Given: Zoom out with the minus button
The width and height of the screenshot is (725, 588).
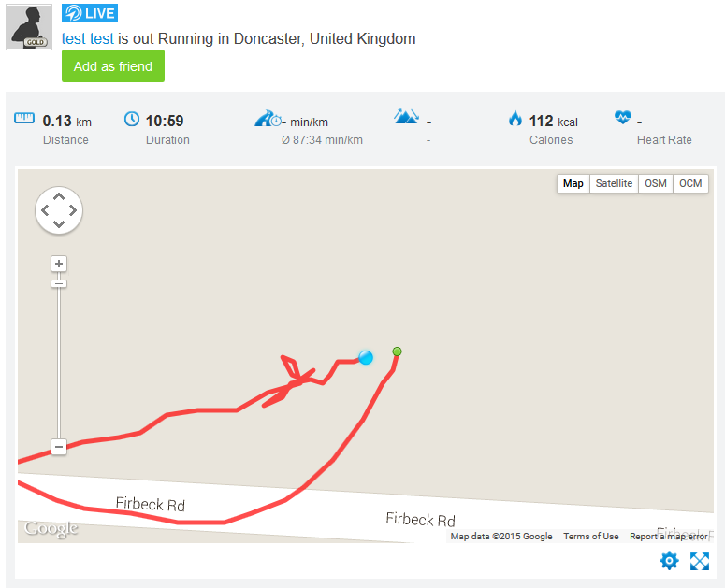Looking at the screenshot, I should click(59, 447).
